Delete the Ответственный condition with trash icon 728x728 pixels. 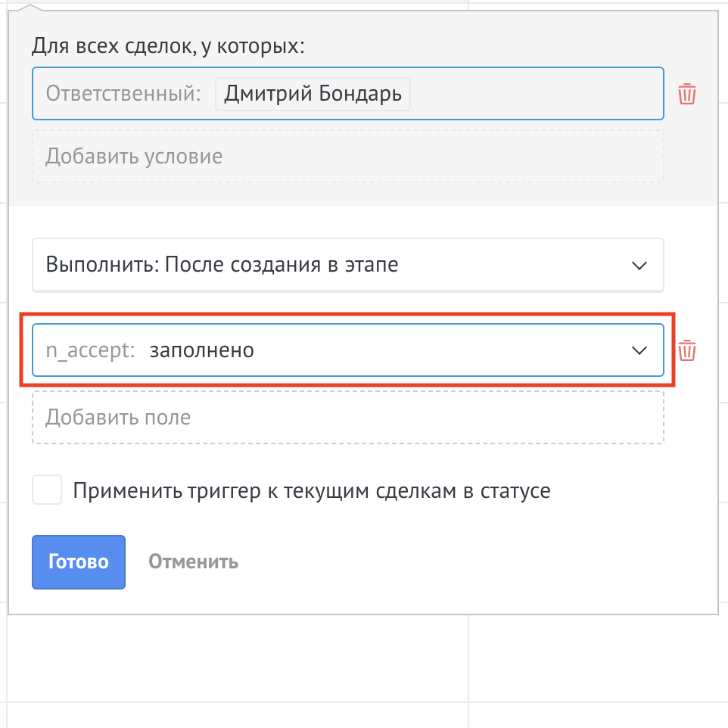[686, 95]
